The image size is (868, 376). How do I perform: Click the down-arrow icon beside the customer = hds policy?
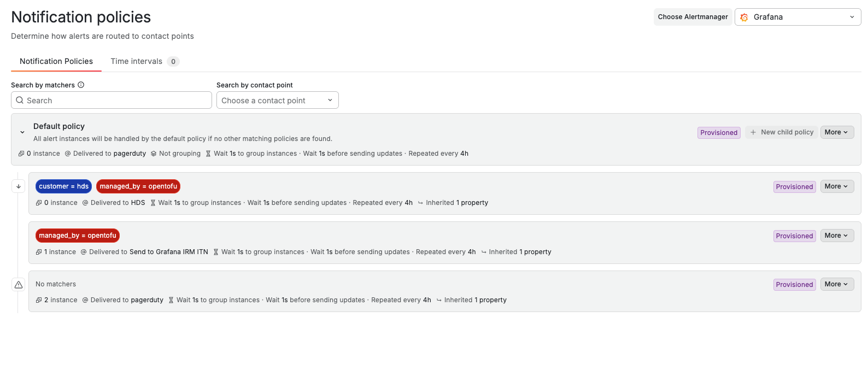click(19, 186)
